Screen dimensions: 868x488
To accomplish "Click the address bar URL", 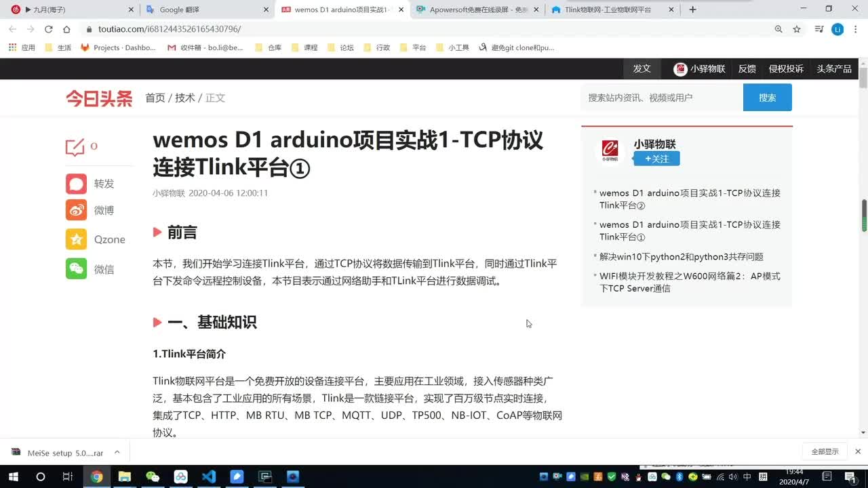I will coord(170,29).
